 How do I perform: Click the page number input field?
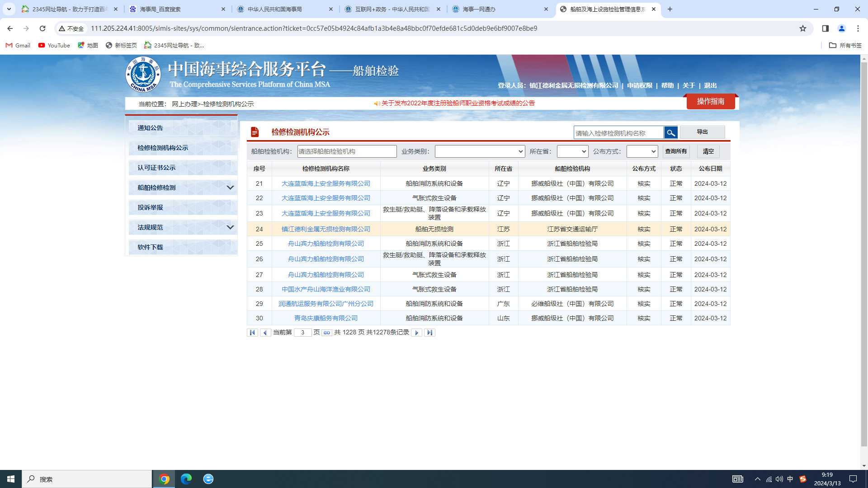(x=302, y=333)
